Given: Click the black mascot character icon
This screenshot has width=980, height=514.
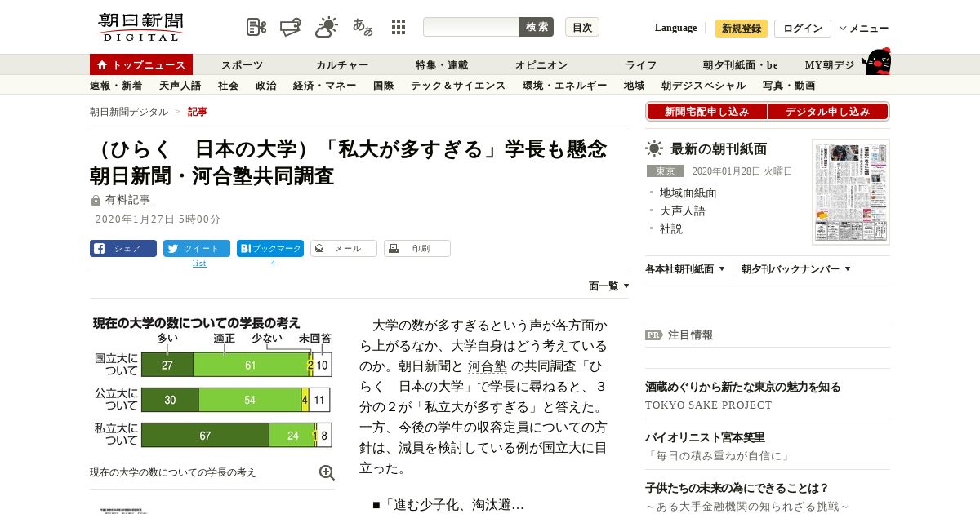Looking at the screenshot, I should (x=877, y=61).
